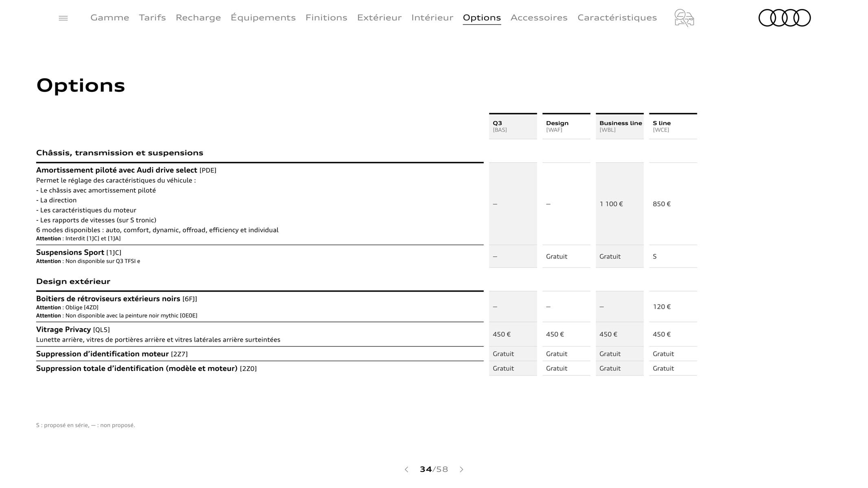Click the S line [WCE] column header

673,126
